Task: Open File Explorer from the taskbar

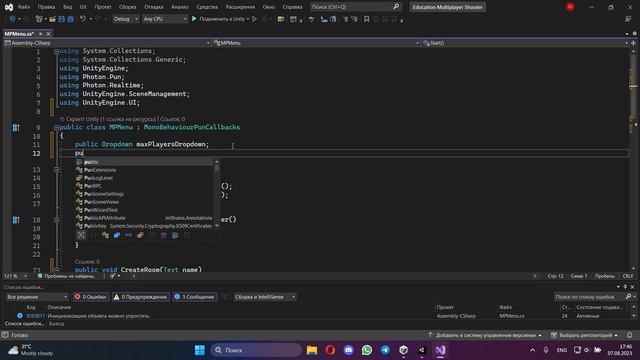Action: tap(312, 350)
